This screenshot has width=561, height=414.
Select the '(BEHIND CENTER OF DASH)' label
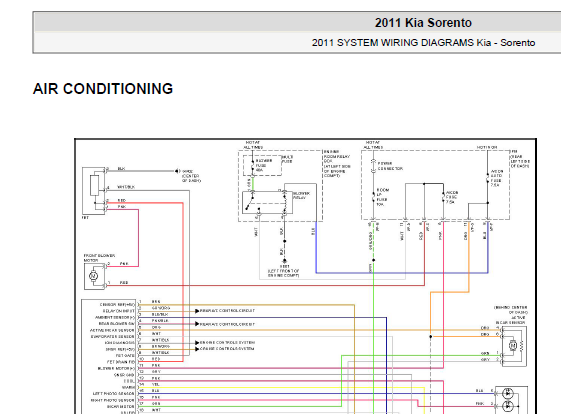tap(511, 310)
